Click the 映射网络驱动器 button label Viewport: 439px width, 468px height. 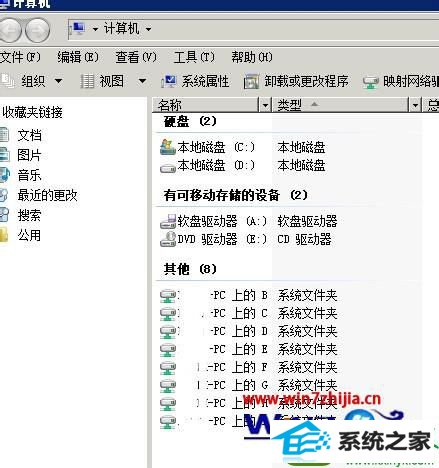pyautogui.click(x=411, y=81)
